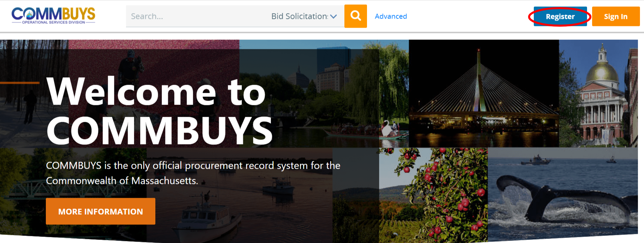Click the Zakim bridge night photo
Viewport: 644px width, 243px height.
click(x=484, y=93)
